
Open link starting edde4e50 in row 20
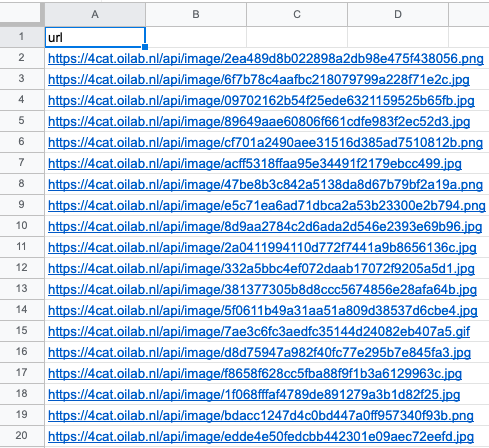tap(261, 437)
